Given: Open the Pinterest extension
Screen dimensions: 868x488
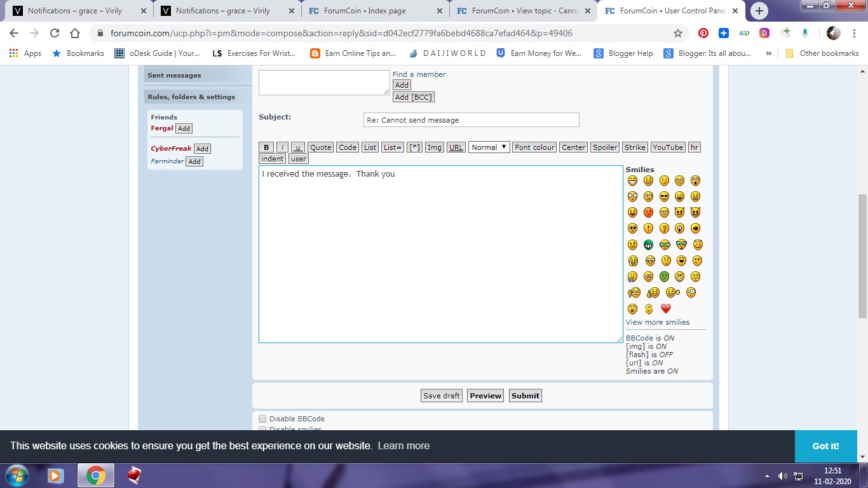Looking at the screenshot, I should 703,34.
